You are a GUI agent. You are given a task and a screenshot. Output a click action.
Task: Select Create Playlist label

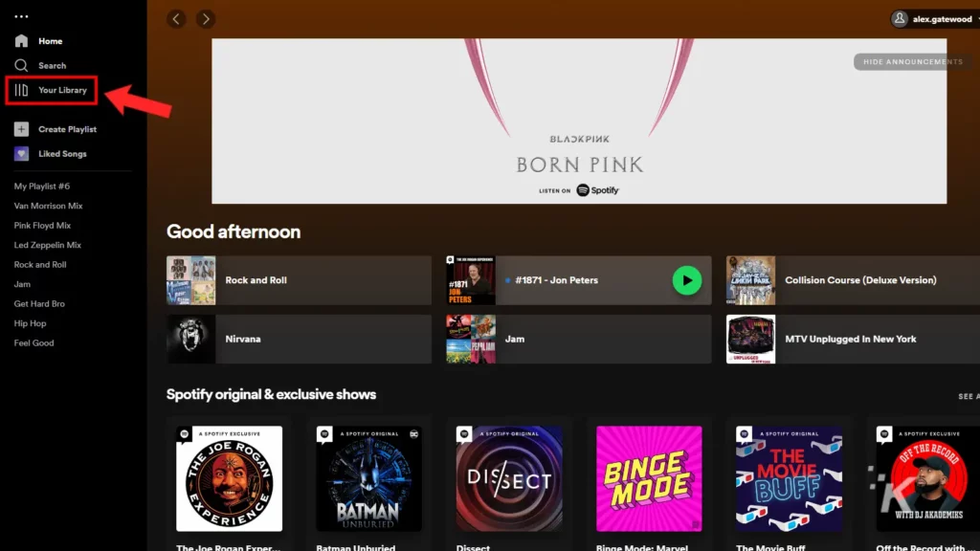68,129
